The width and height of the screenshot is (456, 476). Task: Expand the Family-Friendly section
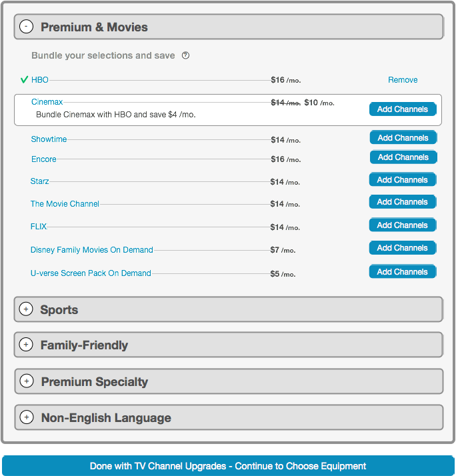pos(26,345)
